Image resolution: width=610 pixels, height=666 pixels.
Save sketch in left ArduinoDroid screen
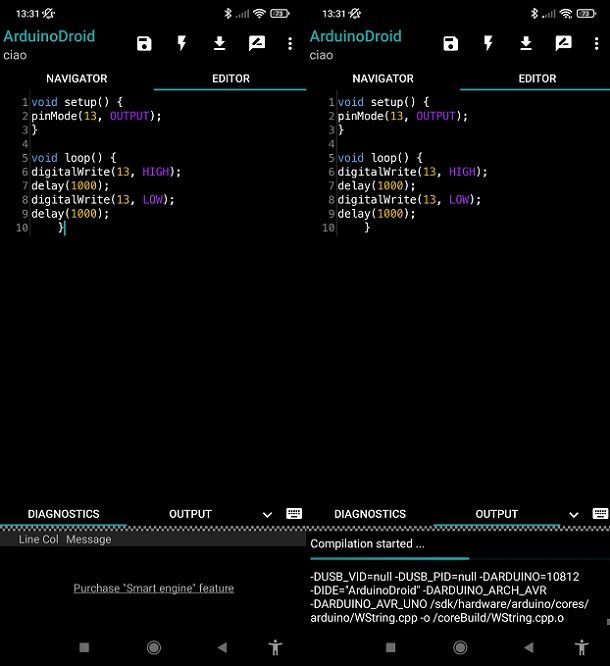(x=144, y=43)
